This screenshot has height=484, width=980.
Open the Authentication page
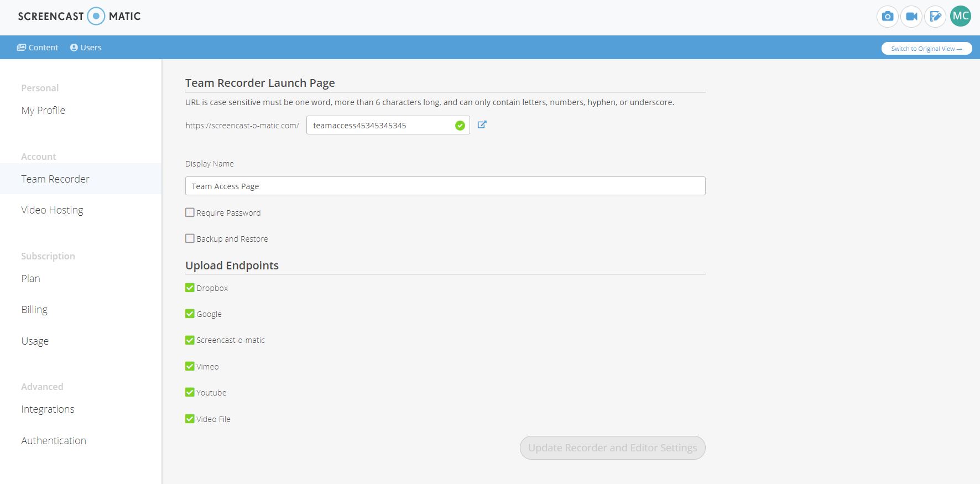click(x=54, y=441)
